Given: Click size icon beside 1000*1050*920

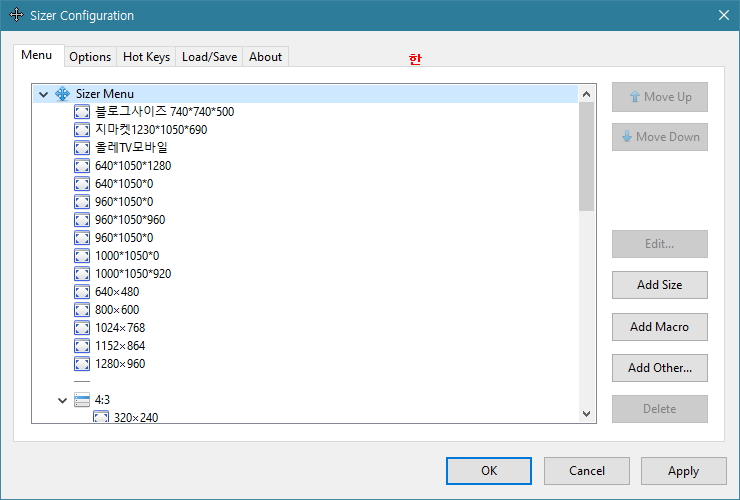Looking at the screenshot, I should [82, 274].
